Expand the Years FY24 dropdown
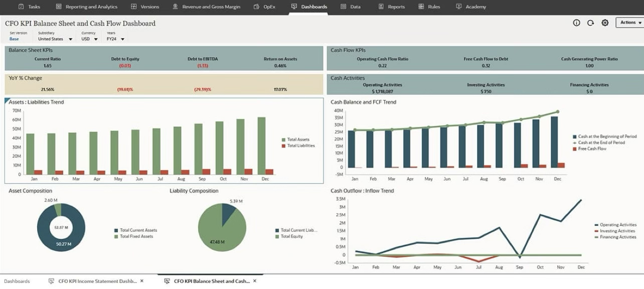644x289 pixels. point(122,39)
